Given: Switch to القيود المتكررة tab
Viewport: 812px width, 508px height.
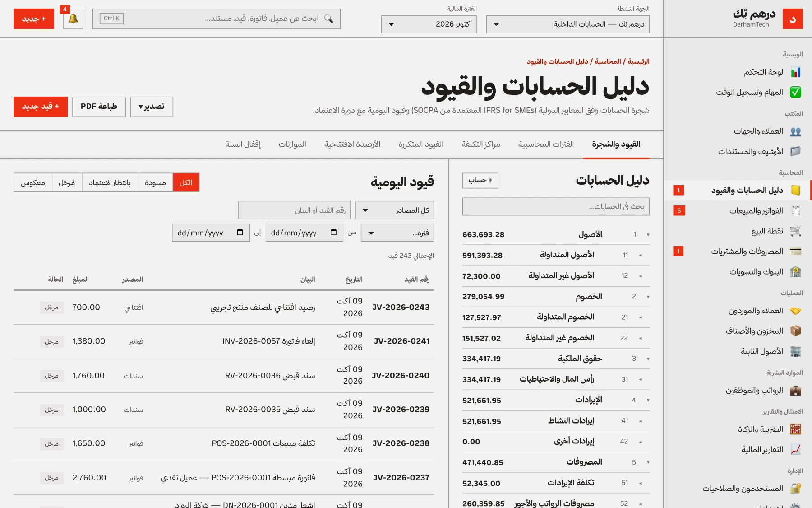Looking at the screenshot, I should pyautogui.click(x=421, y=144).
